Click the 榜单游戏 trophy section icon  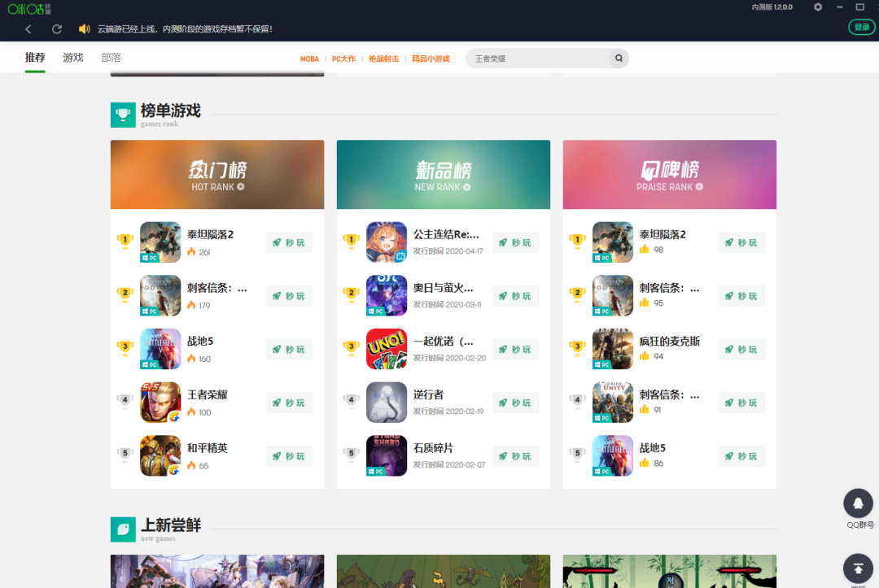(123, 115)
